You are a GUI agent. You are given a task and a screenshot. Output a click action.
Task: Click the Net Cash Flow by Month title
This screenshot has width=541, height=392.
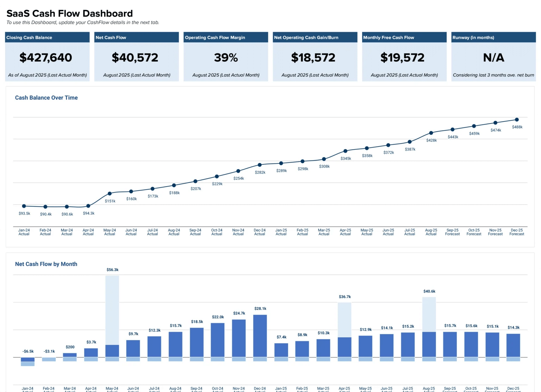46,264
